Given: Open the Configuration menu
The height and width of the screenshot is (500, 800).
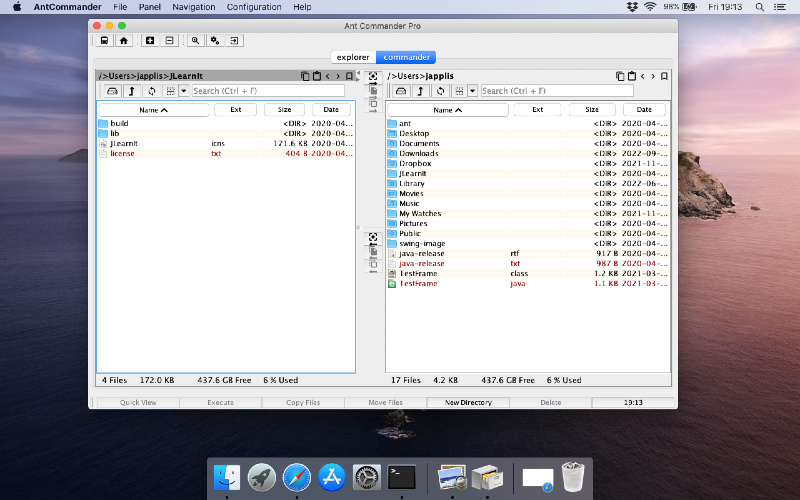Looking at the screenshot, I should pos(254,7).
